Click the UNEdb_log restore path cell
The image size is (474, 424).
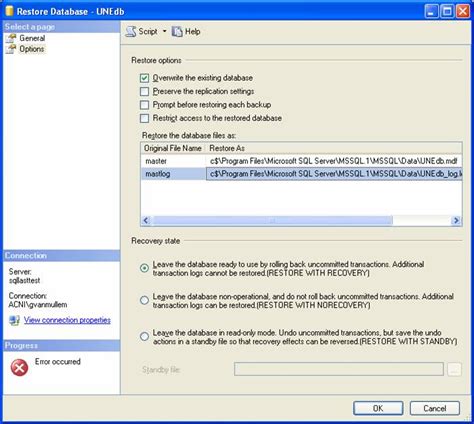tap(334, 174)
